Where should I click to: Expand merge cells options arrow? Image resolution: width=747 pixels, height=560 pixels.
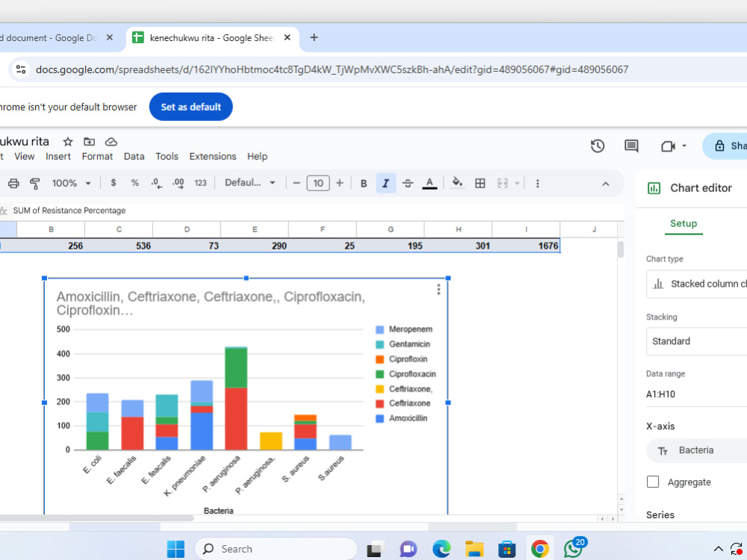click(x=517, y=184)
